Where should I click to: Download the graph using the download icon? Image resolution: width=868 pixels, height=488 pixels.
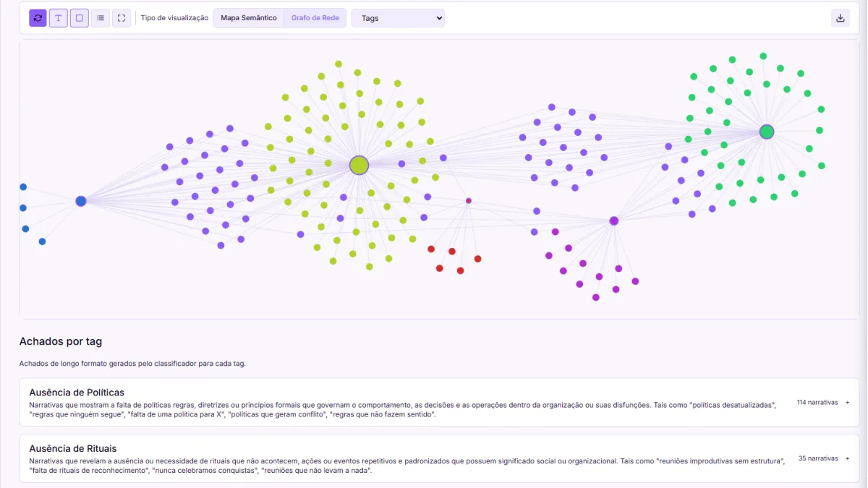coord(841,18)
